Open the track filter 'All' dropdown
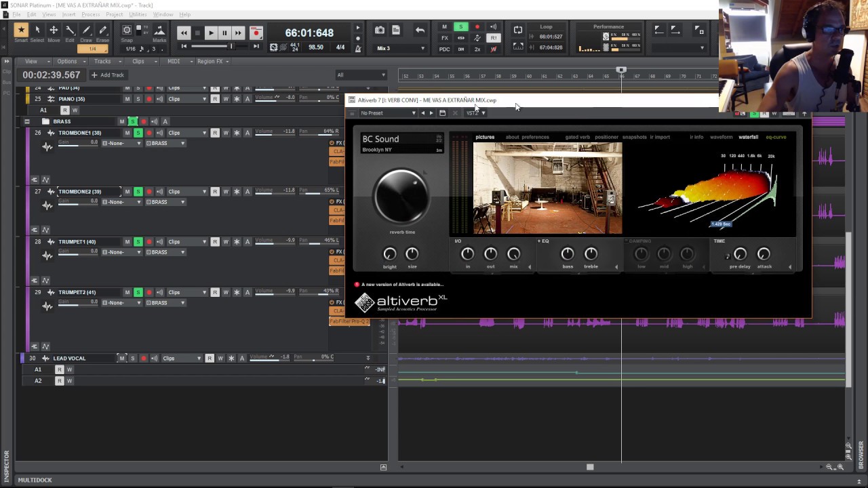 point(361,75)
